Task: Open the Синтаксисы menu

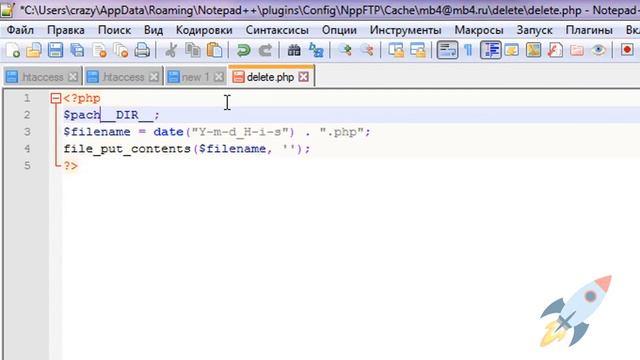Action: point(277,30)
